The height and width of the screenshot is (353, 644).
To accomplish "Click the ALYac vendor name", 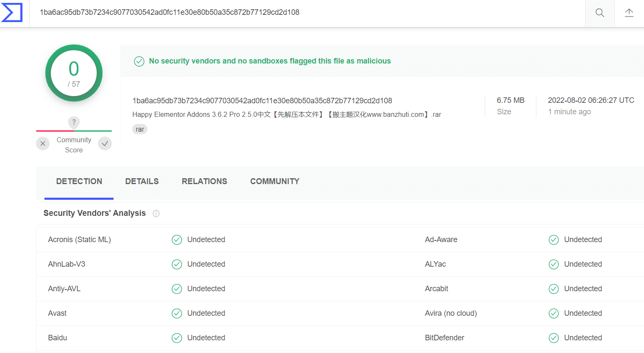I will [436, 264].
